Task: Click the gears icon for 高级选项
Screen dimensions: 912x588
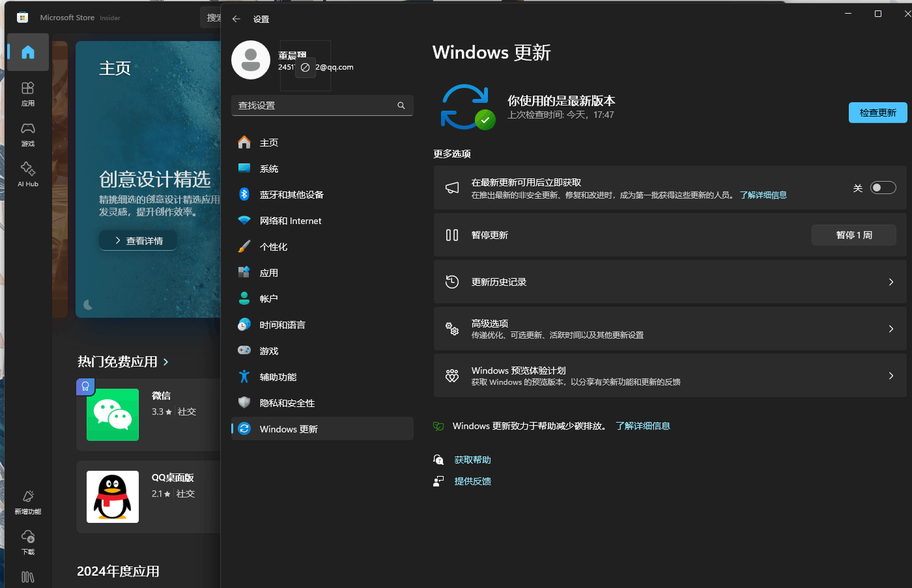Action: pyautogui.click(x=452, y=329)
